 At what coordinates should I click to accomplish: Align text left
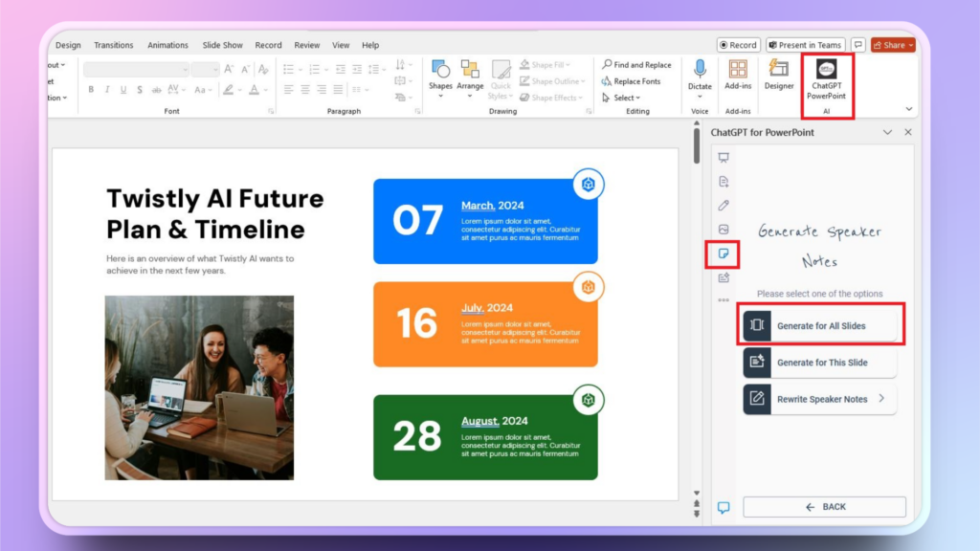point(288,90)
